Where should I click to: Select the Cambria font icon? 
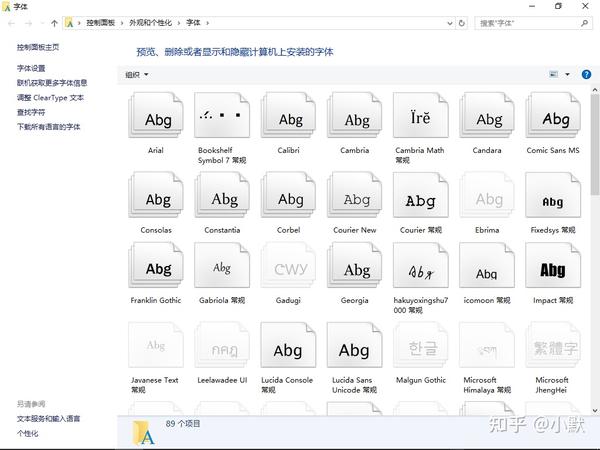pos(354,115)
